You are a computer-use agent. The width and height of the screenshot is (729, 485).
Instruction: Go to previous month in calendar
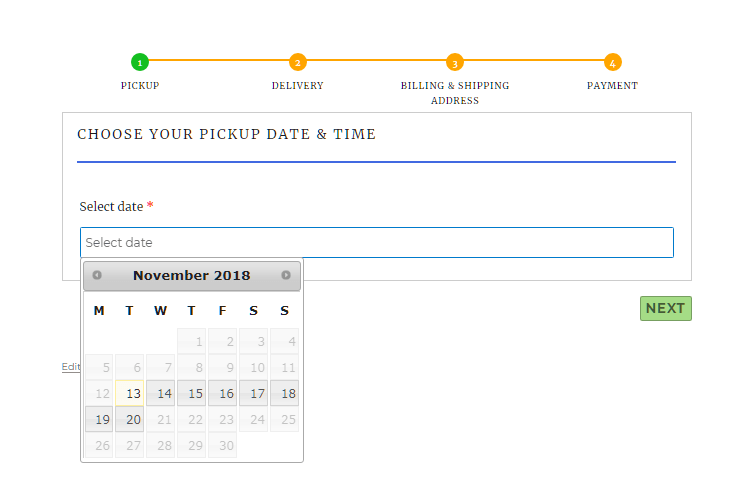click(x=97, y=275)
